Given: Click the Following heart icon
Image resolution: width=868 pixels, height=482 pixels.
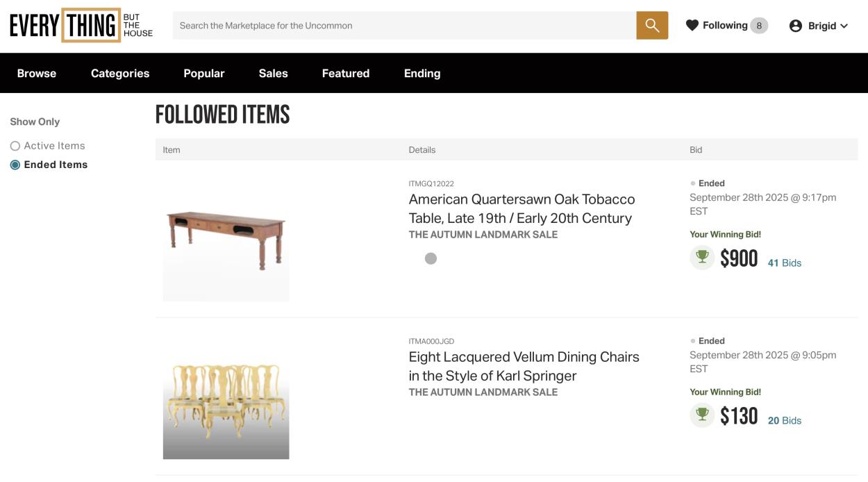Looking at the screenshot, I should (x=692, y=26).
